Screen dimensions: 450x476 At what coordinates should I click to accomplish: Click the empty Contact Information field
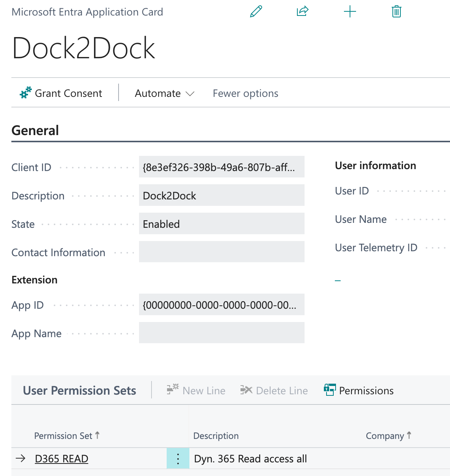[x=222, y=252]
